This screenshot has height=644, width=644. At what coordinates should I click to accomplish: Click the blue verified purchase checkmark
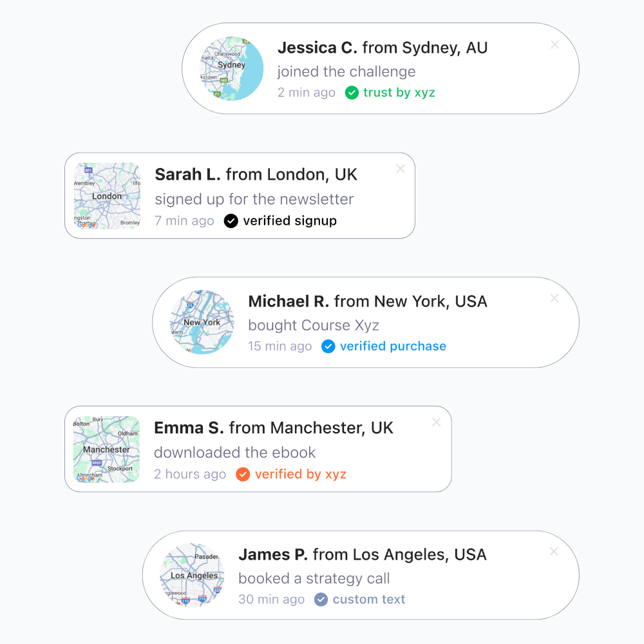(328, 346)
